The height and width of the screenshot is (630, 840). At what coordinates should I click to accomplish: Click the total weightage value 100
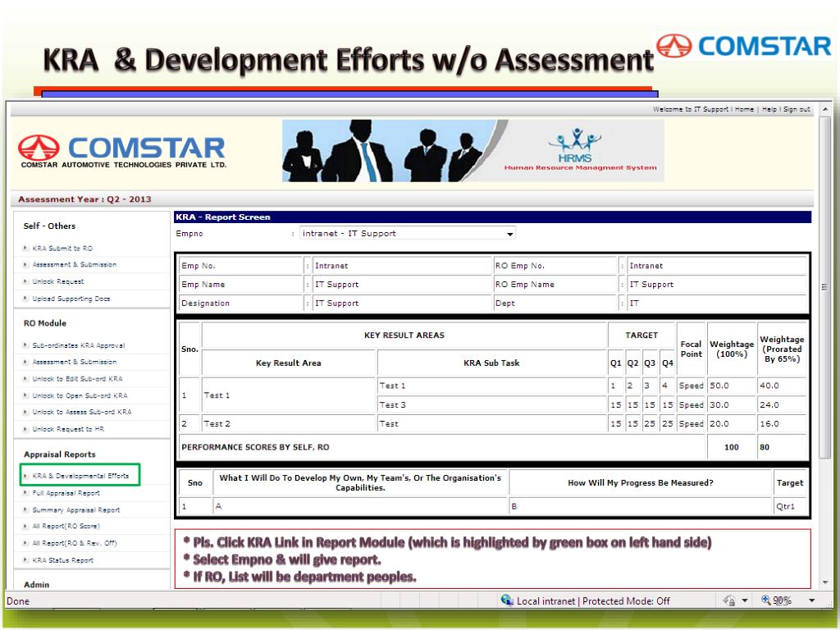coord(732,447)
